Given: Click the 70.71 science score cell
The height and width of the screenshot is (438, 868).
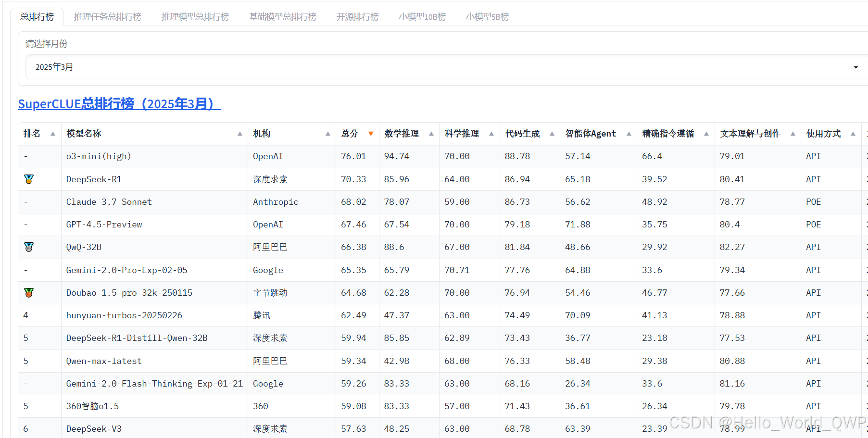Looking at the screenshot, I should [469, 270].
